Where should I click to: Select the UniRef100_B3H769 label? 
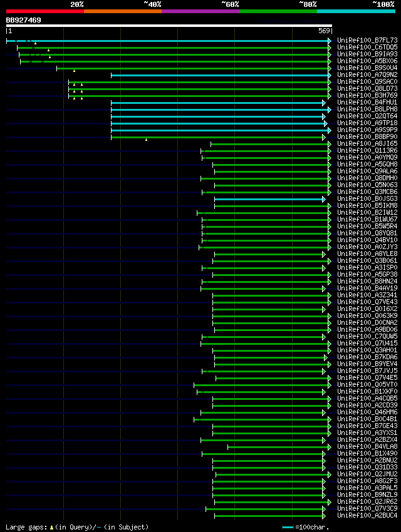tap(367, 95)
